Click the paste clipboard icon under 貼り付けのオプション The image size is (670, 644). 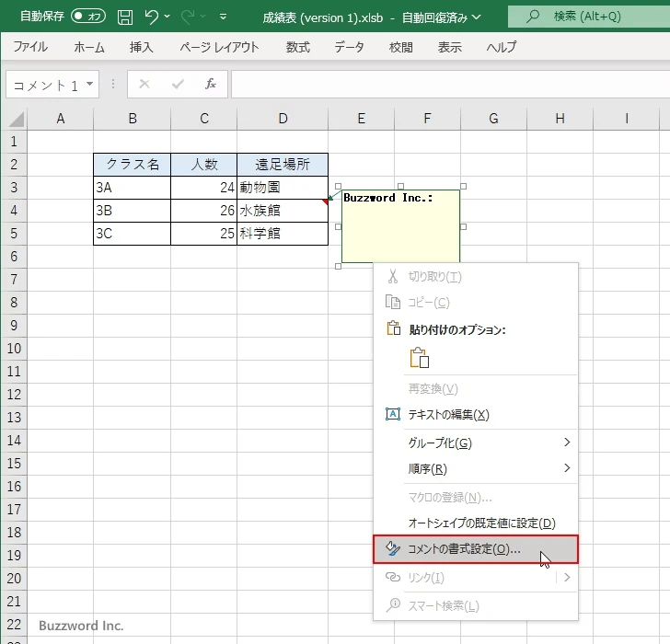tap(419, 358)
